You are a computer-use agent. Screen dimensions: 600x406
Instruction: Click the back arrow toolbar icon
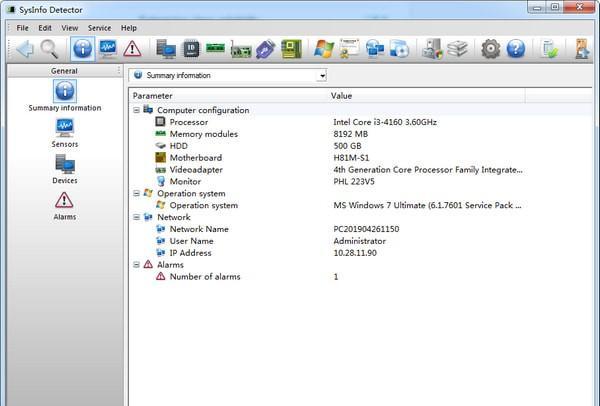(x=25, y=49)
